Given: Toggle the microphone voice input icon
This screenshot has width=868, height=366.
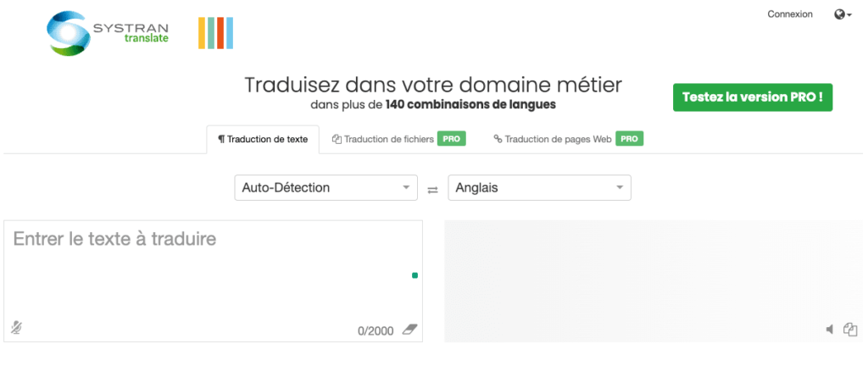Looking at the screenshot, I should [17, 328].
